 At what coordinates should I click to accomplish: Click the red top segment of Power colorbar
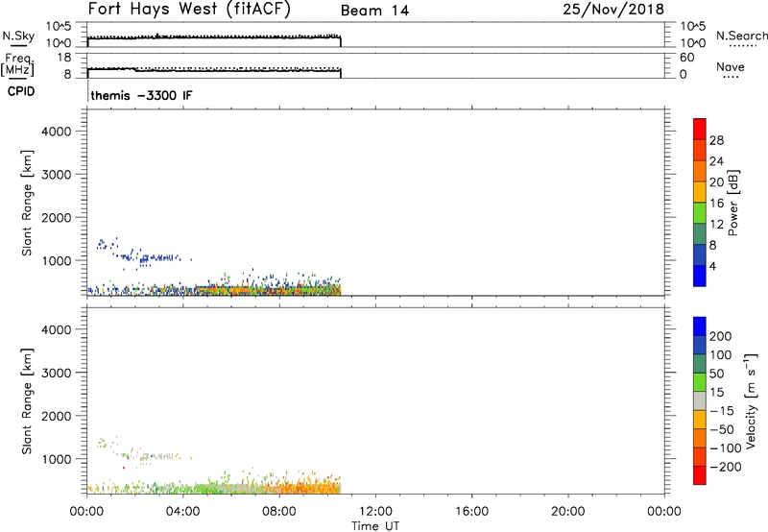[700, 129]
